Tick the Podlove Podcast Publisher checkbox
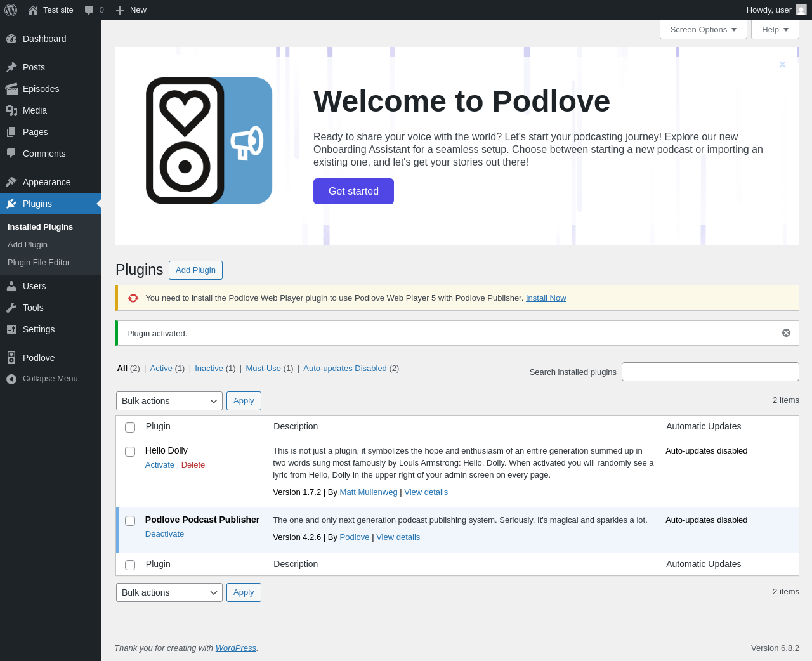 130,521
